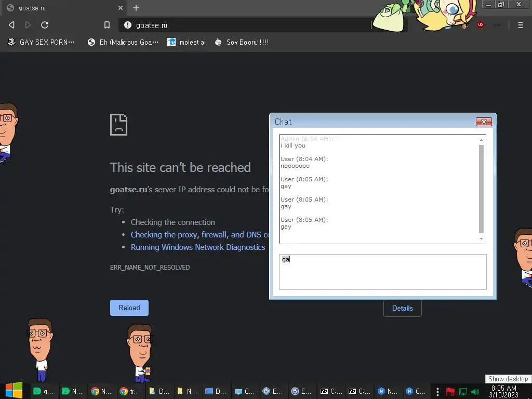Open the Soy Booru!!!!! bookmark

click(242, 42)
